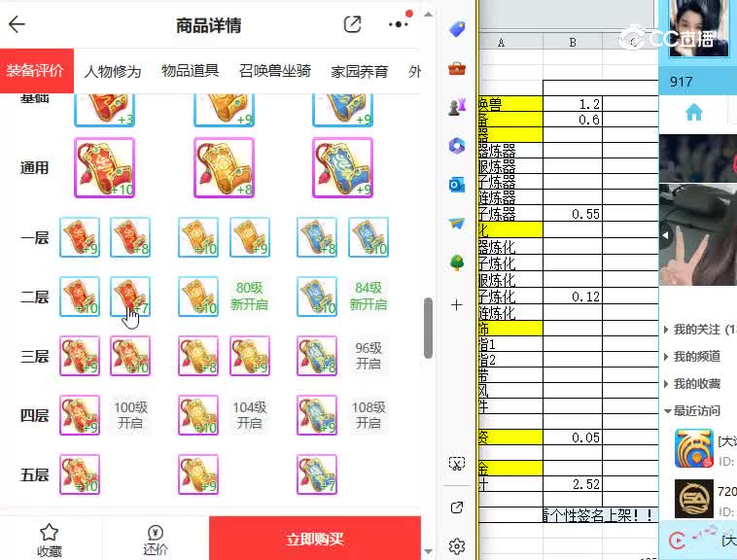The width and height of the screenshot is (737, 560).
Task: Select cell with value 1.2
Action: [x=573, y=104]
